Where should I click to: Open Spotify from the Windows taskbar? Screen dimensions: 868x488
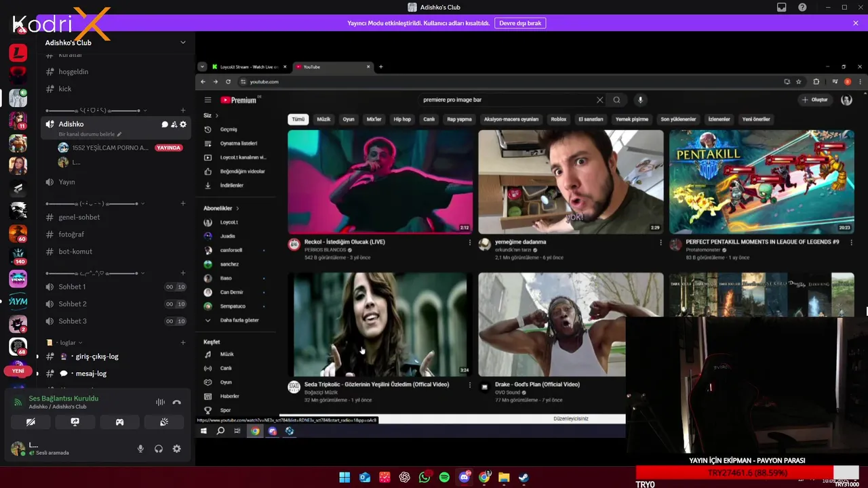point(444,477)
